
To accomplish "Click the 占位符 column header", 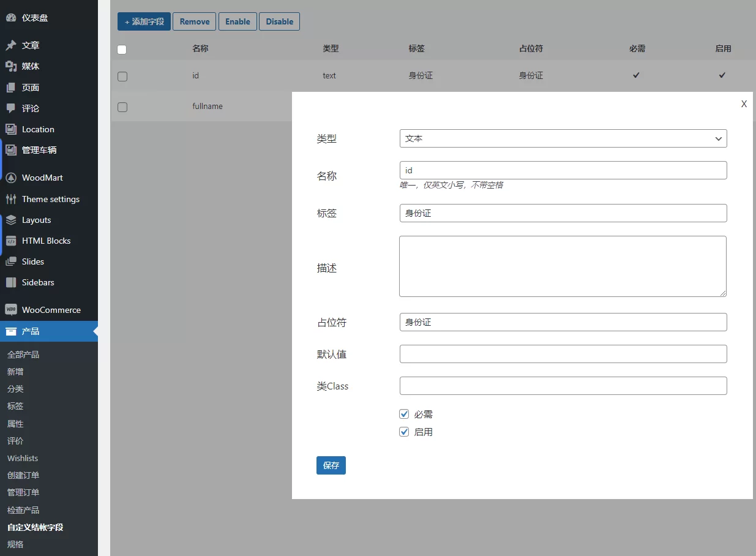I will (531, 48).
